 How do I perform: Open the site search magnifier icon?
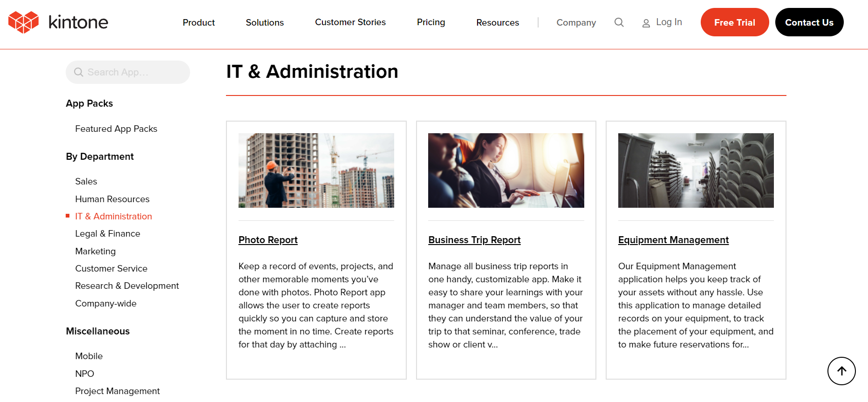[x=619, y=22]
